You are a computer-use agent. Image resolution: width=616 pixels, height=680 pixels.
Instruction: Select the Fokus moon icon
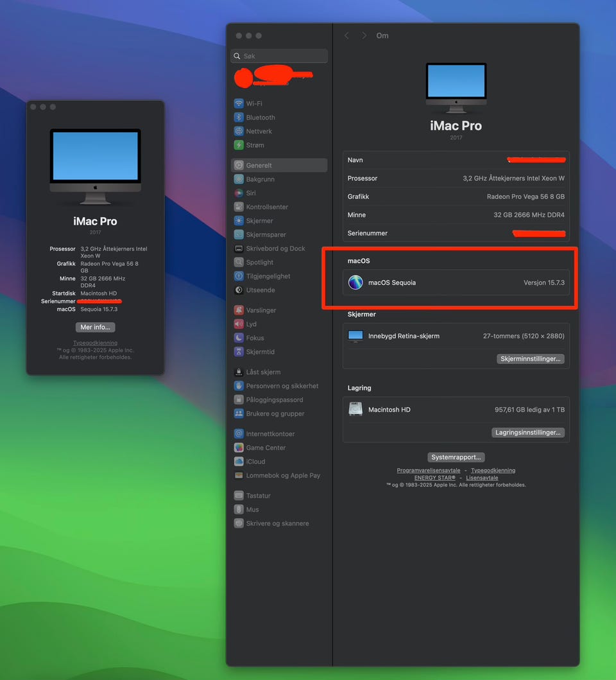pyautogui.click(x=239, y=338)
